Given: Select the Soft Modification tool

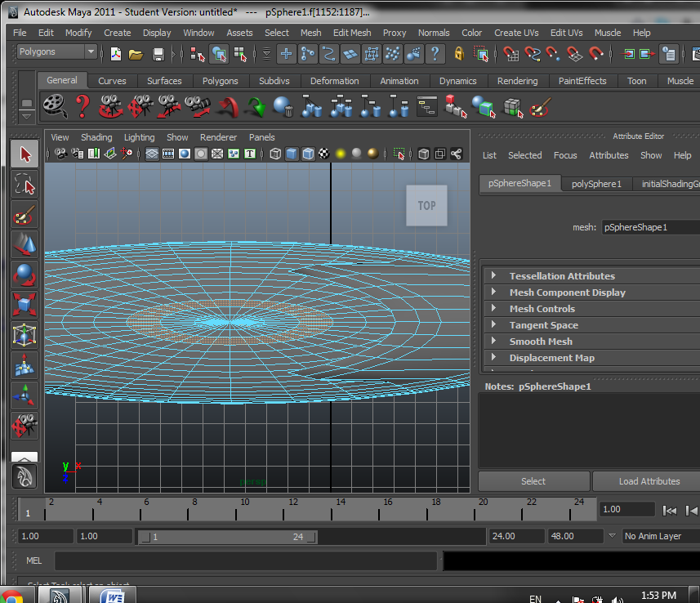Looking at the screenshot, I should coord(25,365).
